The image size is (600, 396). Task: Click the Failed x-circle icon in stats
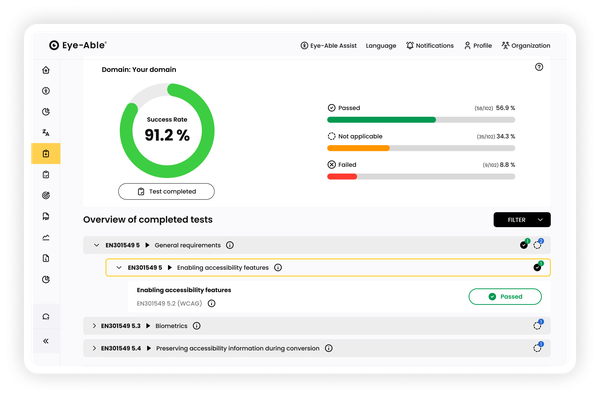[x=331, y=165]
